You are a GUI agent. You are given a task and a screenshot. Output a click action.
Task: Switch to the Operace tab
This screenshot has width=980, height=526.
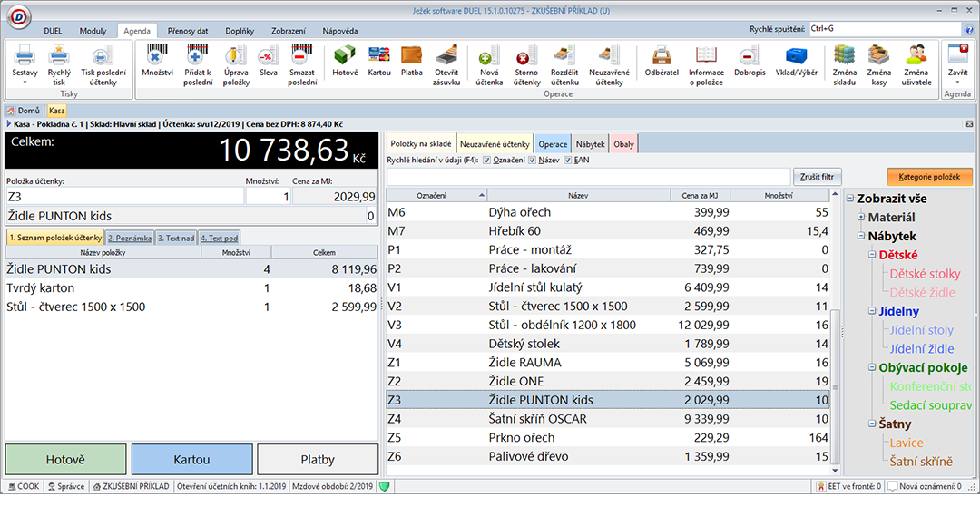(x=554, y=144)
